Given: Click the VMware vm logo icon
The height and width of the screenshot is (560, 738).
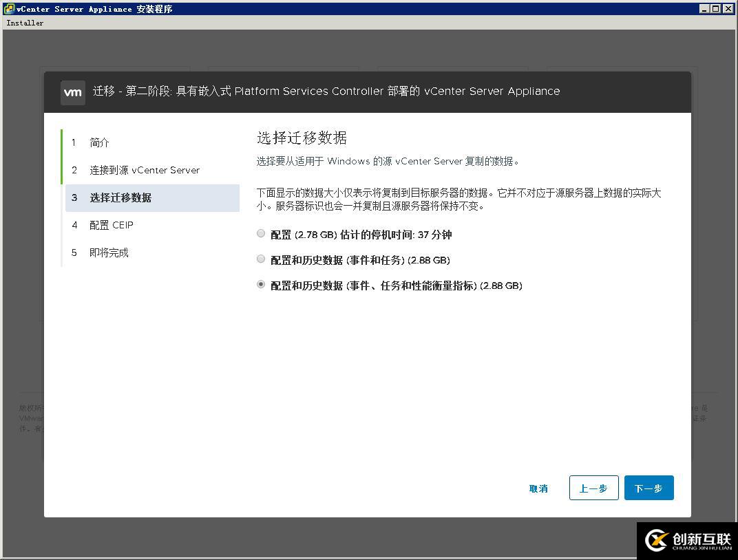Looking at the screenshot, I should pyautogui.click(x=73, y=93).
